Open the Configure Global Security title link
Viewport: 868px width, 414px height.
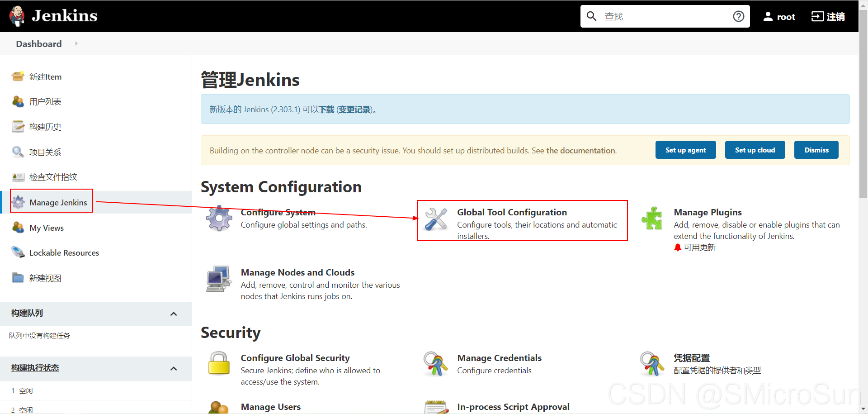[x=295, y=358]
